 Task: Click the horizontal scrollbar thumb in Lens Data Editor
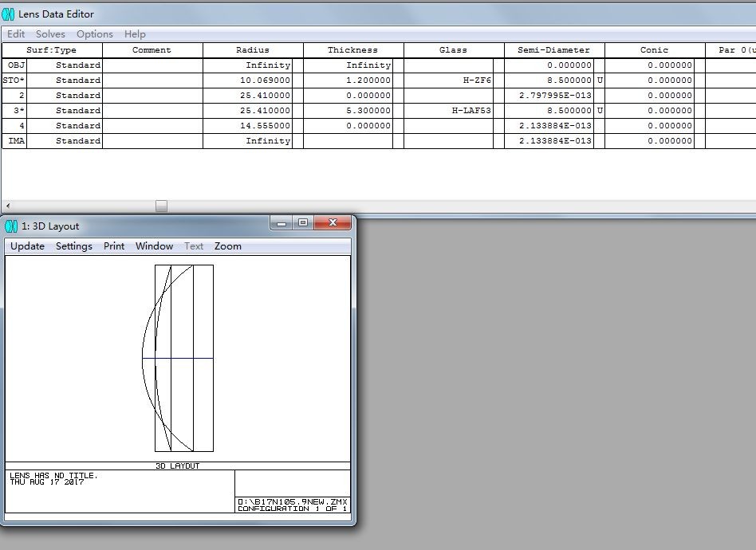coord(162,206)
